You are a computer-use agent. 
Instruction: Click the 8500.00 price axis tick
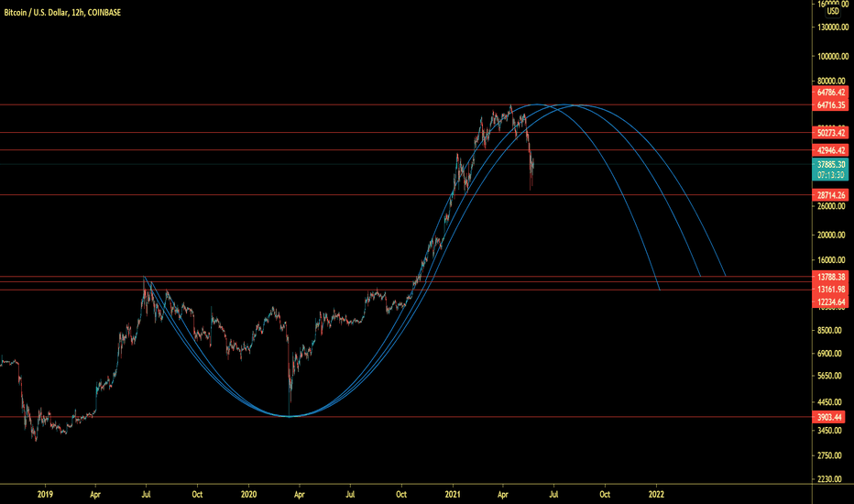tap(830, 330)
